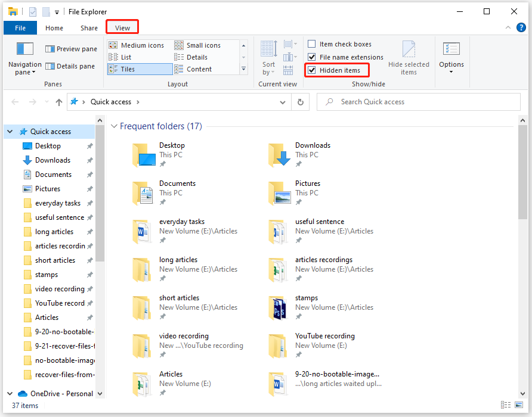532x417 pixels.
Task: Switch to the Home tab
Action: (x=54, y=28)
